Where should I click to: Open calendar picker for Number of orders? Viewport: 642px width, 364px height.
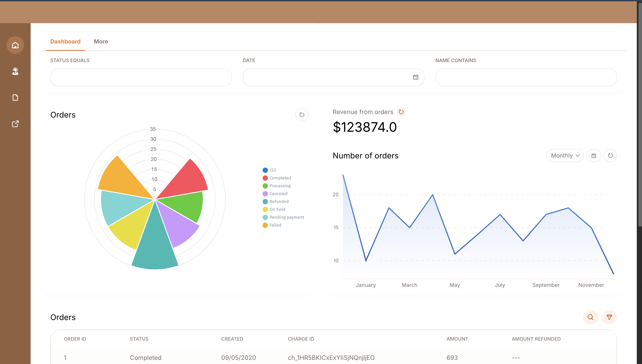(593, 156)
